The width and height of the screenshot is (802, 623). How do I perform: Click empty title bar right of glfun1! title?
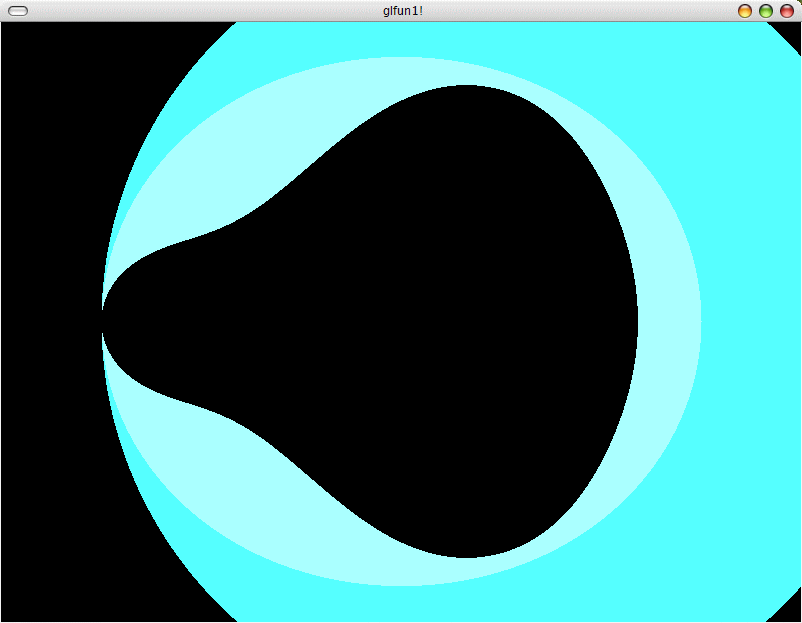click(580, 11)
